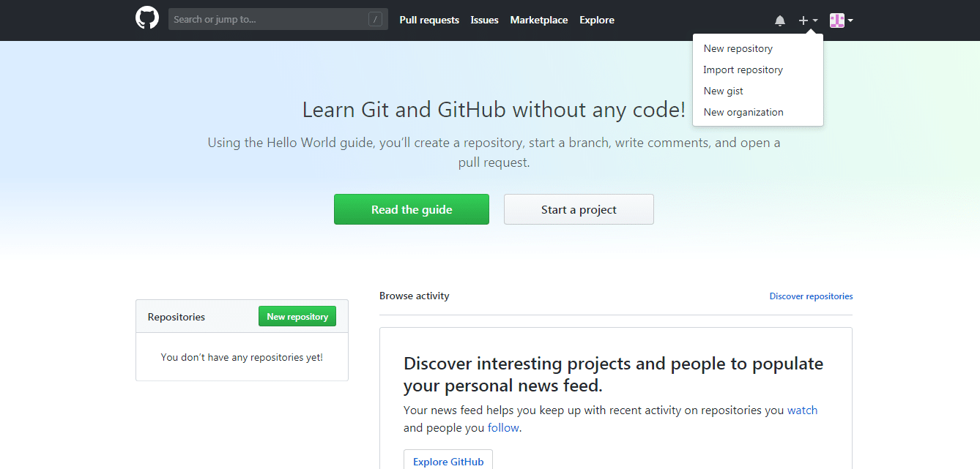
Task: Click the slash shortcut key hint
Action: click(375, 20)
